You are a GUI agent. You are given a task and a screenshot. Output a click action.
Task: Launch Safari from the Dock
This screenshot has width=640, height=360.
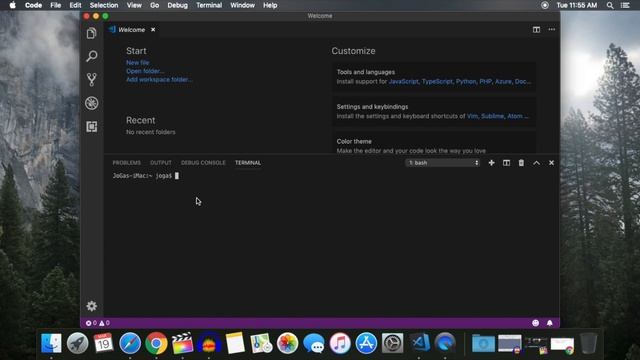click(130, 343)
